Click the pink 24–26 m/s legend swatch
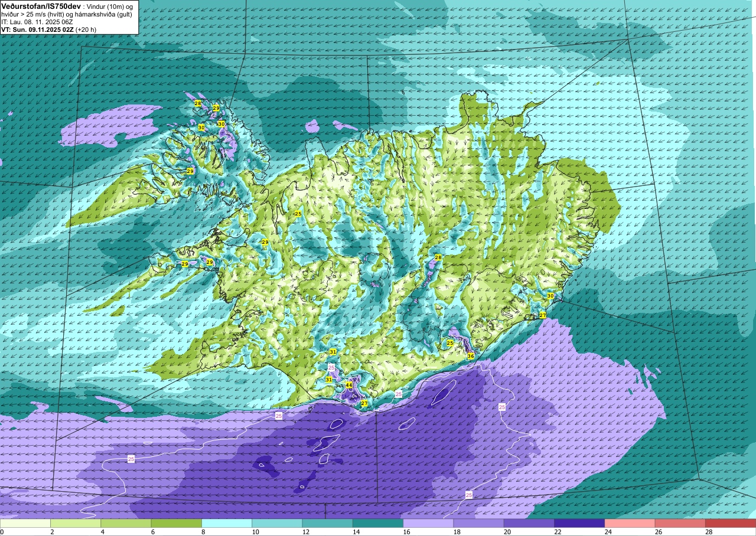 pyautogui.click(x=630, y=523)
